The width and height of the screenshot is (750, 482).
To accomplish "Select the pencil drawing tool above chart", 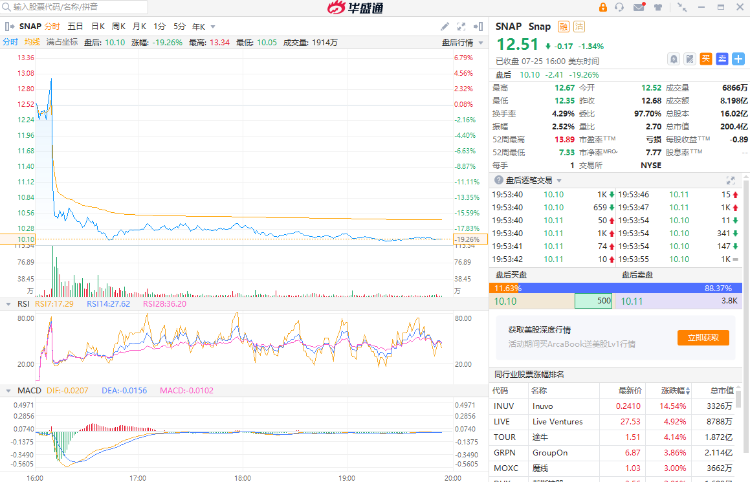I will (445, 26).
